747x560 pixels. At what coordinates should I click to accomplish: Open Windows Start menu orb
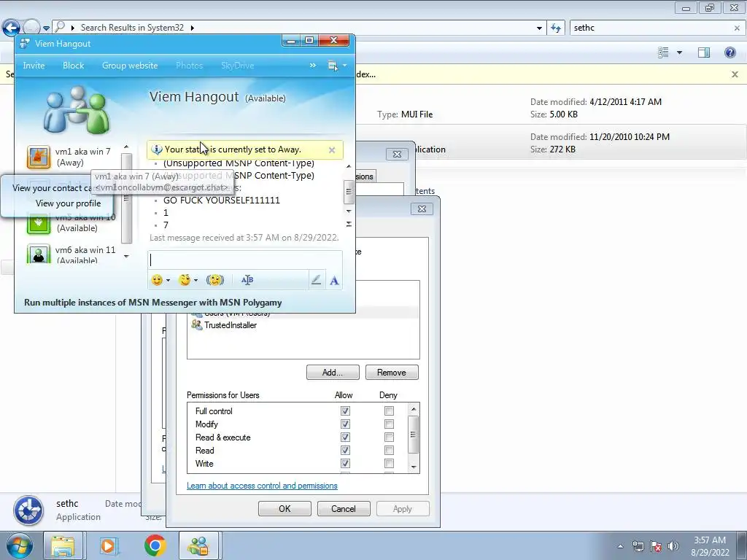coord(19,545)
